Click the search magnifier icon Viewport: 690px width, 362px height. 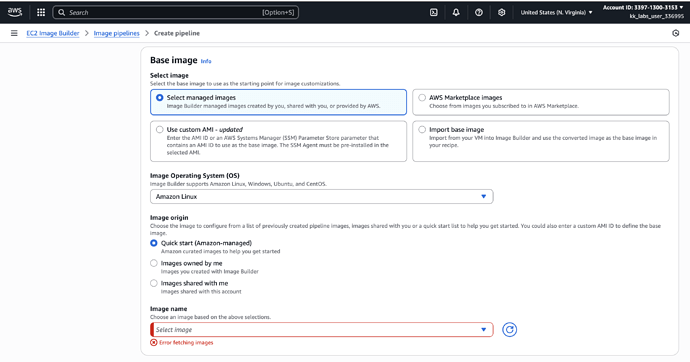pyautogui.click(x=62, y=12)
